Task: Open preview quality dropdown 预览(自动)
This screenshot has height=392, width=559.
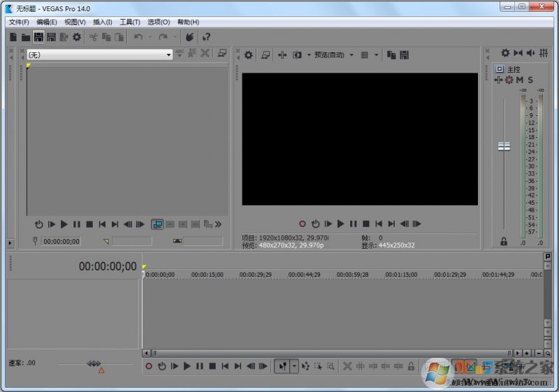Action: (334, 55)
